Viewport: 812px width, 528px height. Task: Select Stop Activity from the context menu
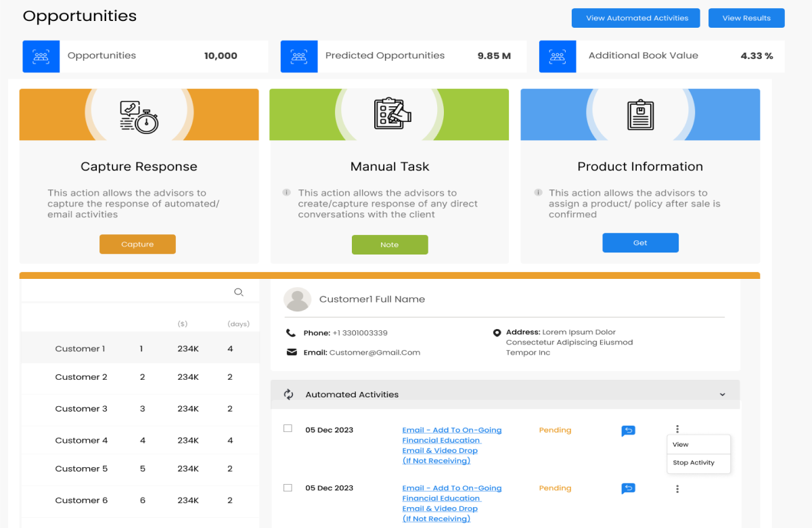[694, 463]
